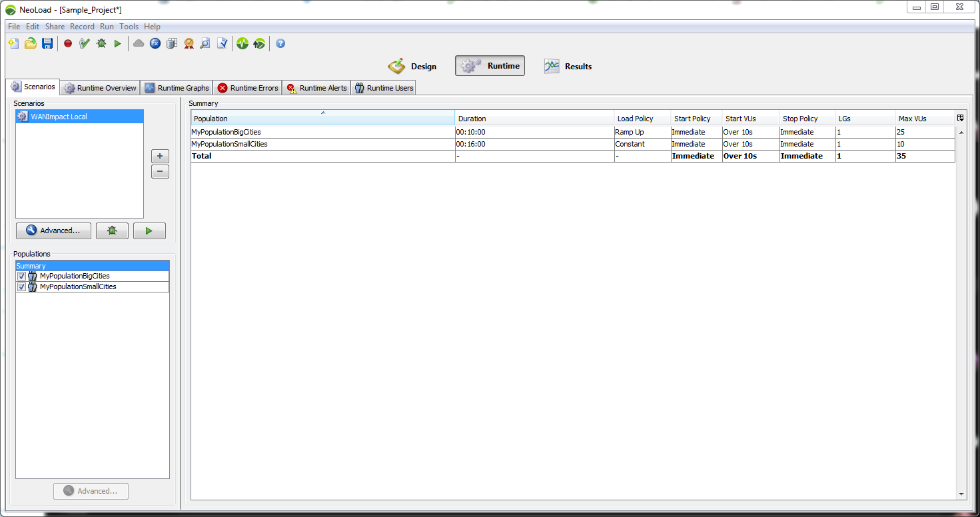Screen dimensions: 980x517
Task: Click the Total row label
Action: coord(202,156)
